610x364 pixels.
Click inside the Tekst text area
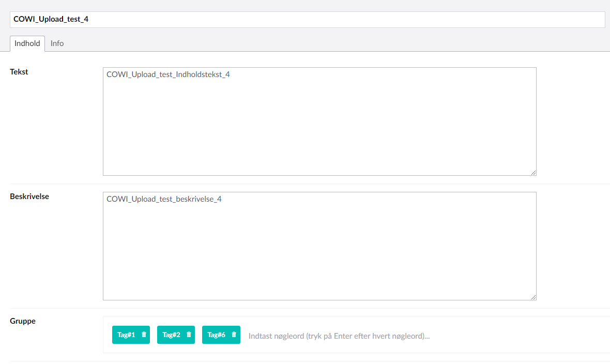(x=319, y=129)
